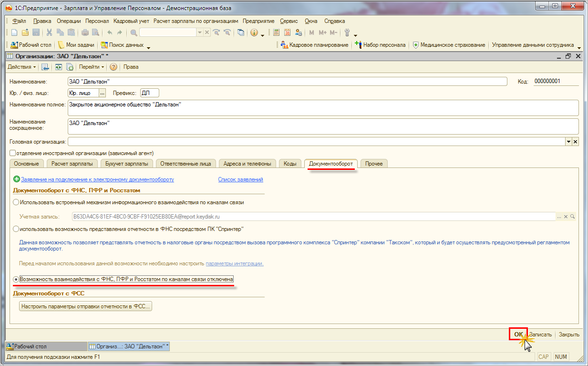Viewport: 588px width, 366px height.
Task: Click the wrench service tools icon
Action: pos(347,32)
